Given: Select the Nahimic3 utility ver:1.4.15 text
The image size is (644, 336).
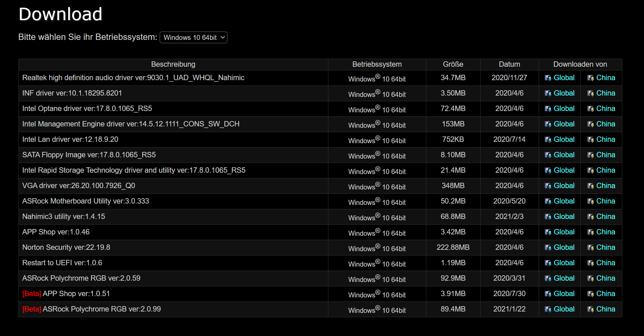Looking at the screenshot, I should tap(64, 217).
